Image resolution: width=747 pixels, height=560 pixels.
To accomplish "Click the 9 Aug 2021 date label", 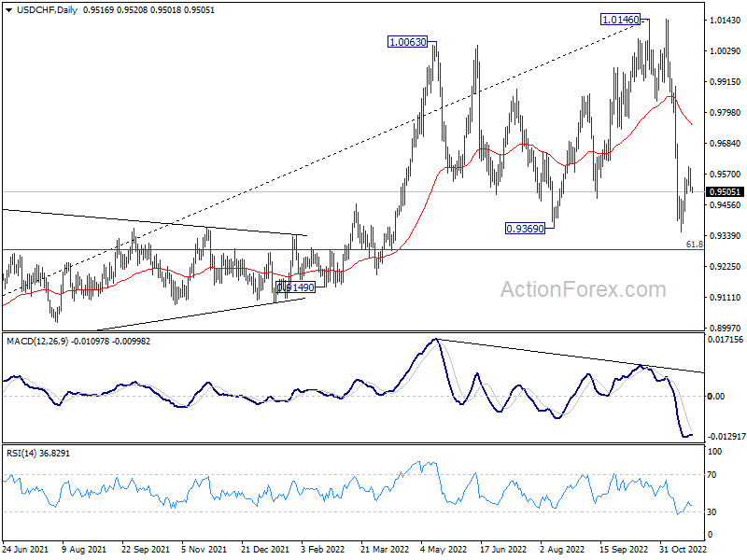I will (84, 550).
